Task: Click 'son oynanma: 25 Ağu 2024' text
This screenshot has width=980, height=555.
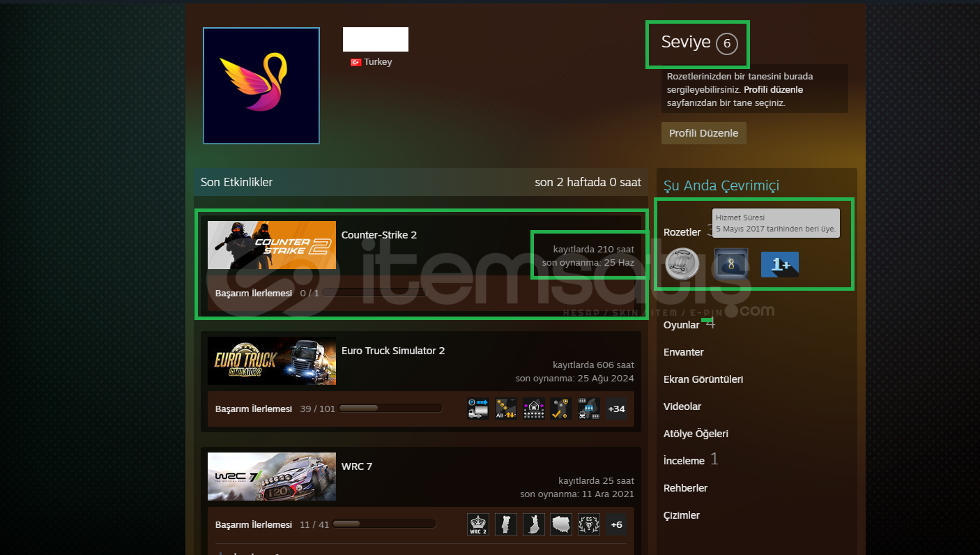Action: [x=575, y=379]
